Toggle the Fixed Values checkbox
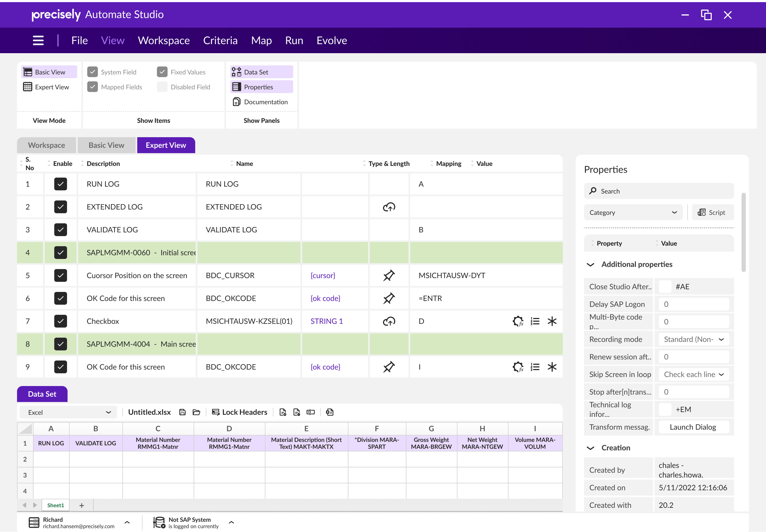766x532 pixels. tap(162, 72)
